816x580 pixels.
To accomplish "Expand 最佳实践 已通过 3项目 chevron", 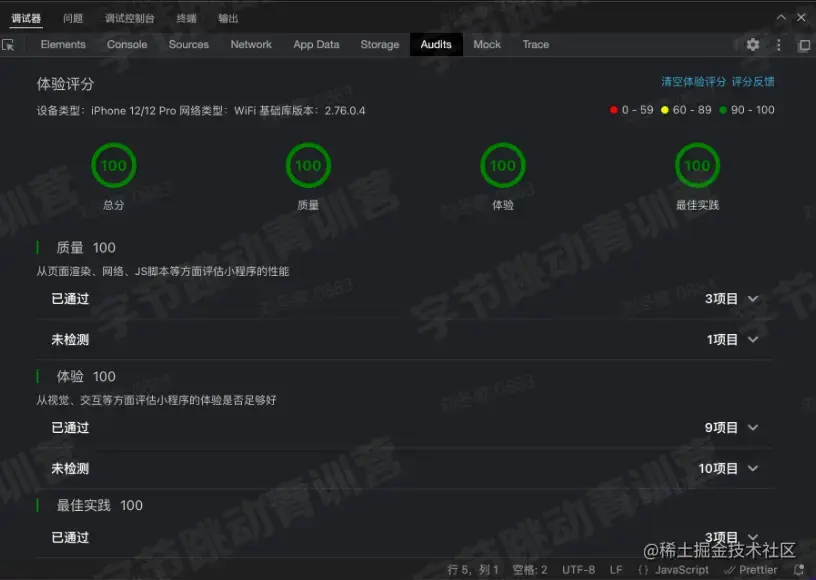I will pos(753,536).
